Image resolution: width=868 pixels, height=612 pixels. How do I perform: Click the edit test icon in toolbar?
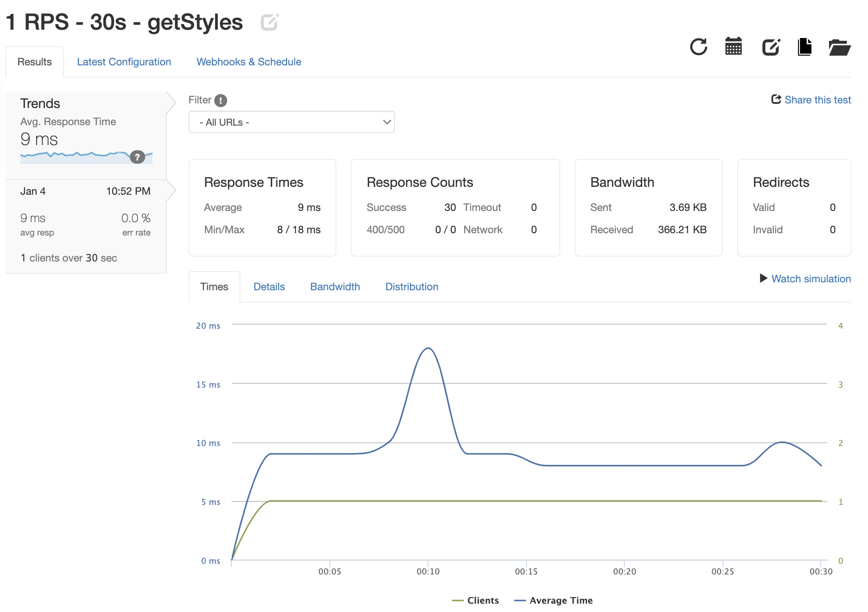(x=771, y=46)
